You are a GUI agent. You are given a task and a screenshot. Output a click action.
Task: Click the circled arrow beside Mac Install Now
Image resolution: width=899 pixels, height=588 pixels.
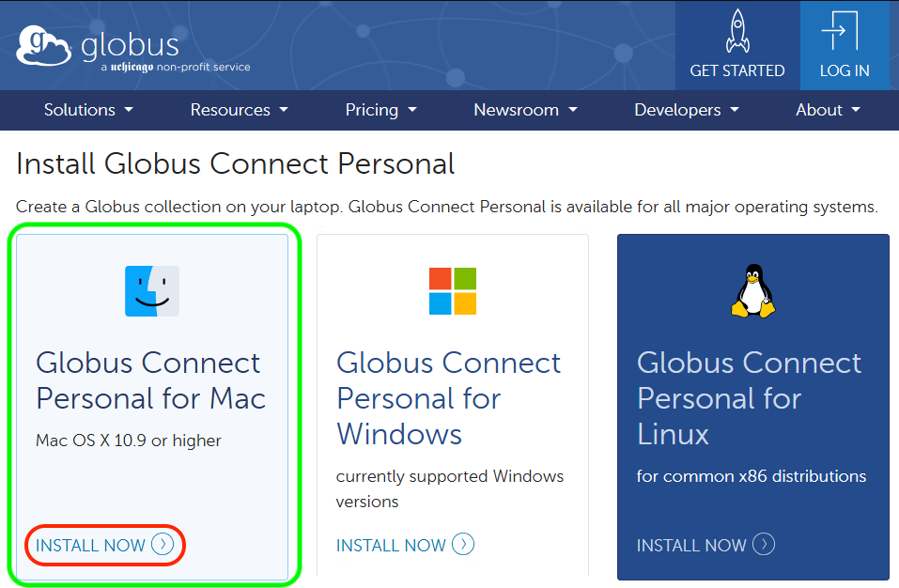[x=163, y=545]
